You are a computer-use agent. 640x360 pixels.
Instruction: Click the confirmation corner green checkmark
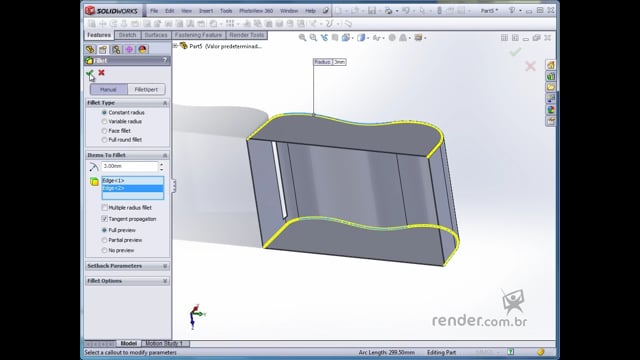[516, 52]
